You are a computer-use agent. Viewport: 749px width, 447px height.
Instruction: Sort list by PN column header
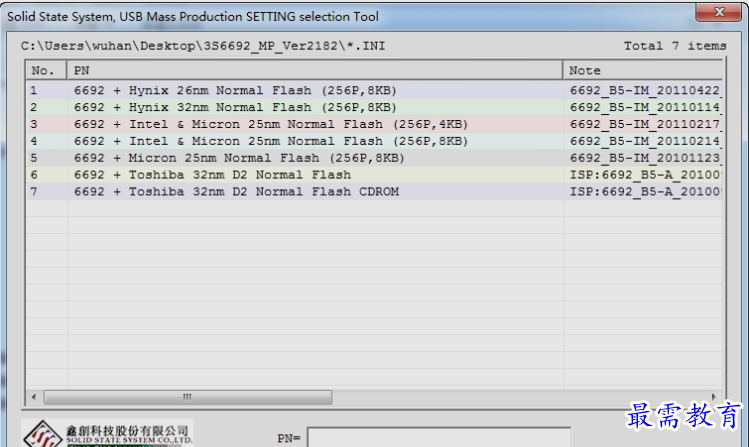click(x=314, y=70)
